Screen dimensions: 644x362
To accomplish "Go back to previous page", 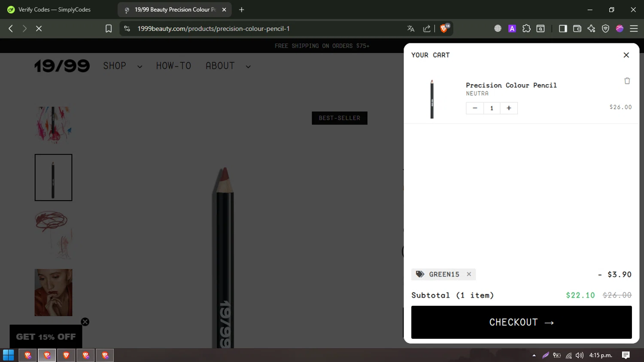I will click(x=11, y=28).
